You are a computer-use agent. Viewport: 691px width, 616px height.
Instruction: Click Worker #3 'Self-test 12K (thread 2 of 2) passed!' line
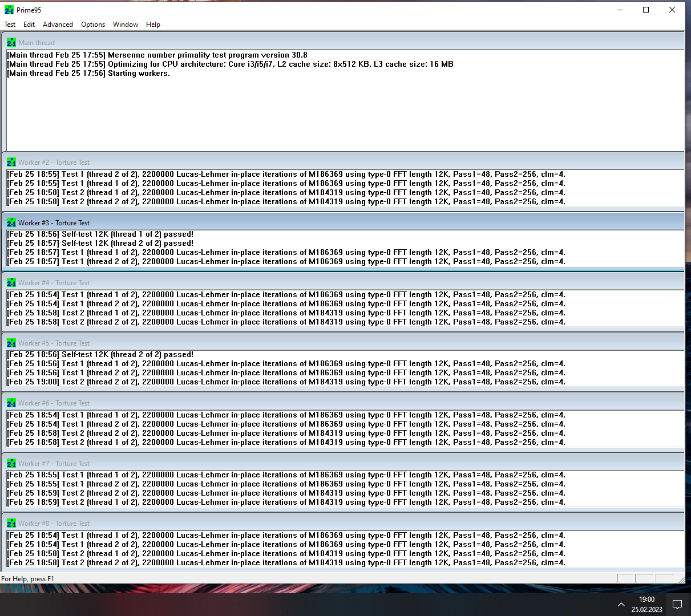click(x=100, y=244)
